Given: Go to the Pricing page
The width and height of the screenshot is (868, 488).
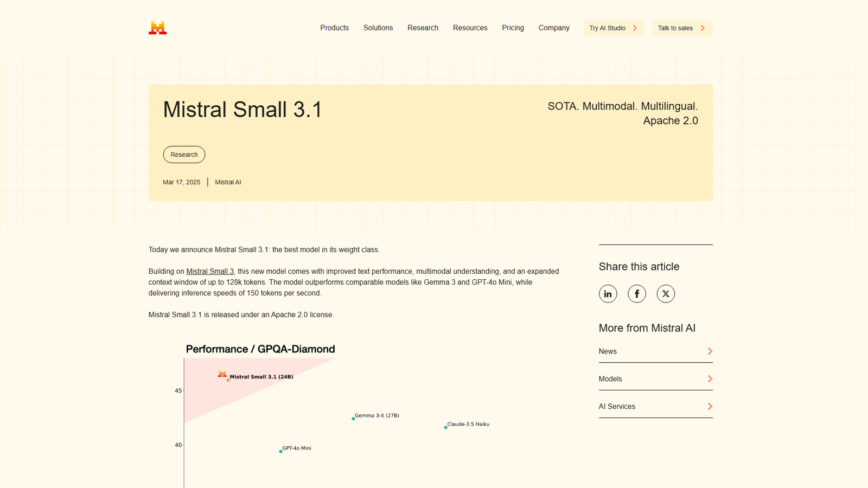Looking at the screenshot, I should 513,28.
